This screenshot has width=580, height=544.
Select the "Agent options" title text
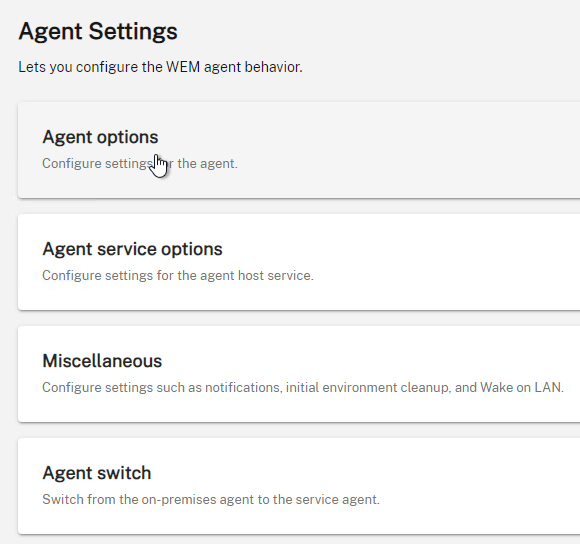pos(100,137)
